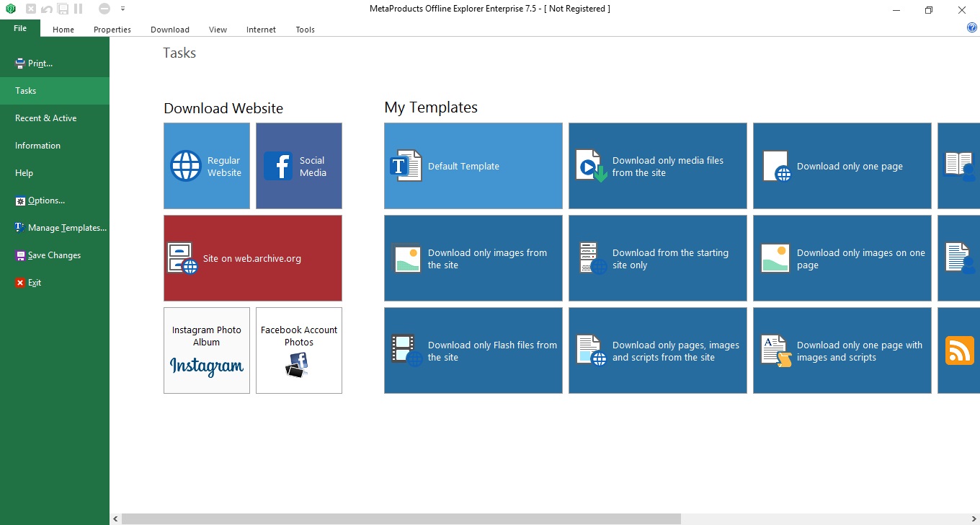Select Download from the starting site only
This screenshot has width=980, height=525.
coord(658,258)
